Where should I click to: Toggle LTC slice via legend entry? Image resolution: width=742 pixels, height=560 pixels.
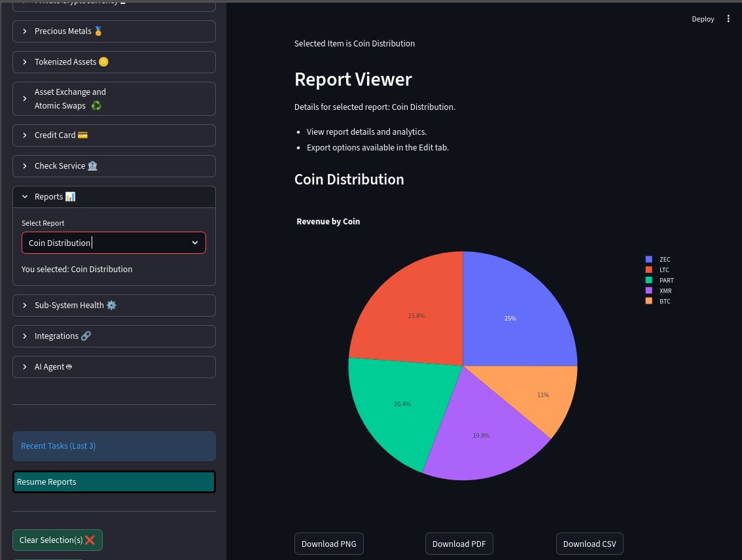click(657, 270)
